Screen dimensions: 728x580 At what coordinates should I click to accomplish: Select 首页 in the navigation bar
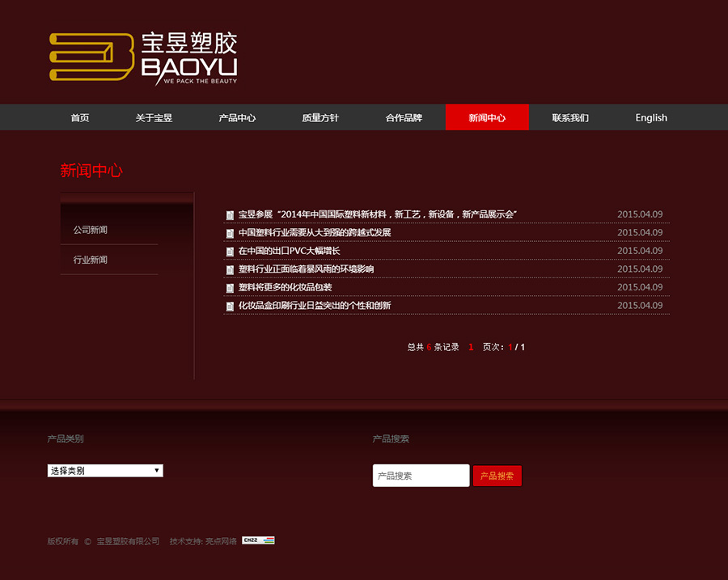[79, 117]
